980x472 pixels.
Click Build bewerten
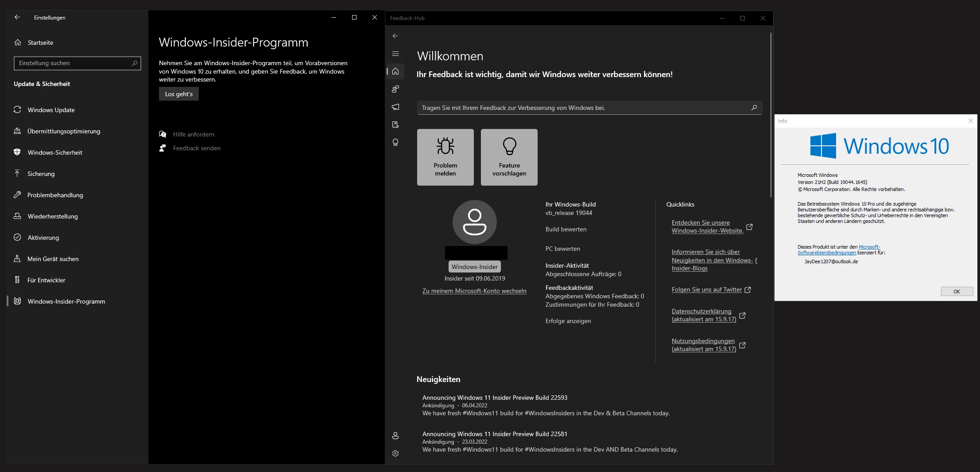coord(566,229)
